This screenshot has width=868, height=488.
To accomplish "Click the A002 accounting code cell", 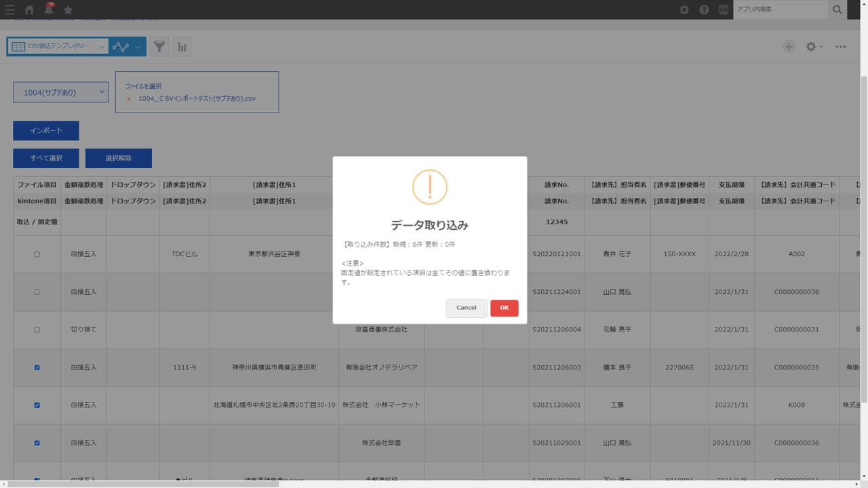I will point(797,254).
